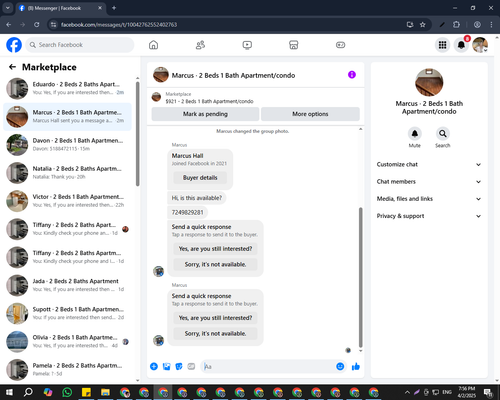Screen dimensions: 500x400
Task: Click the Search Facebook field
Action: (80, 45)
